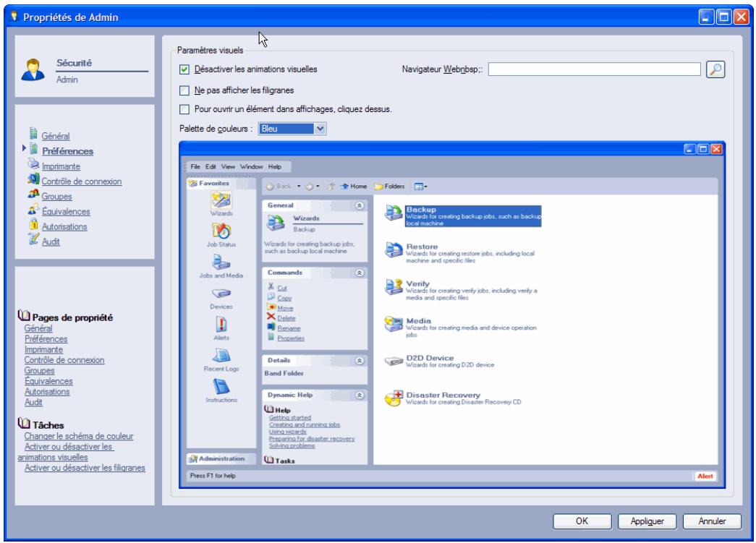Image resolution: width=756 pixels, height=543 pixels.
Task: Click the Devices icon in preview
Action: click(221, 294)
